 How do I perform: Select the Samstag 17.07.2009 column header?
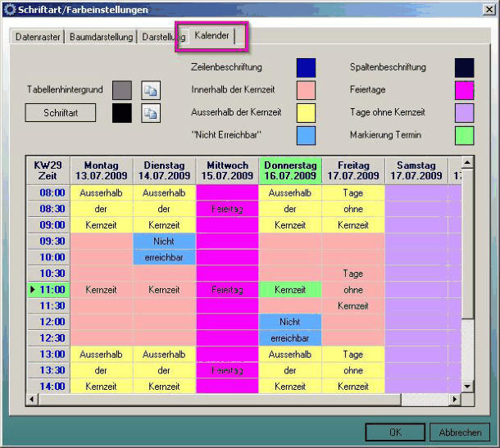pos(416,170)
